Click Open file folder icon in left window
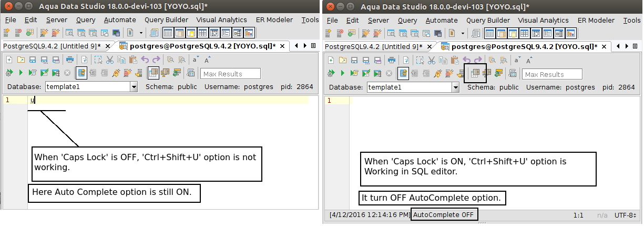This screenshot has height=226, width=644. 21,60
